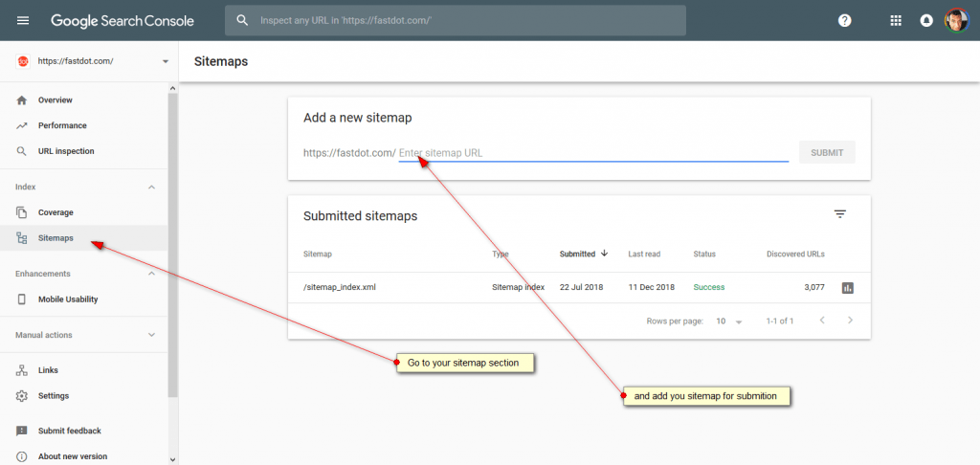Click the Coverage pages icon
Image resolution: width=980 pixels, height=465 pixels.
click(x=22, y=212)
